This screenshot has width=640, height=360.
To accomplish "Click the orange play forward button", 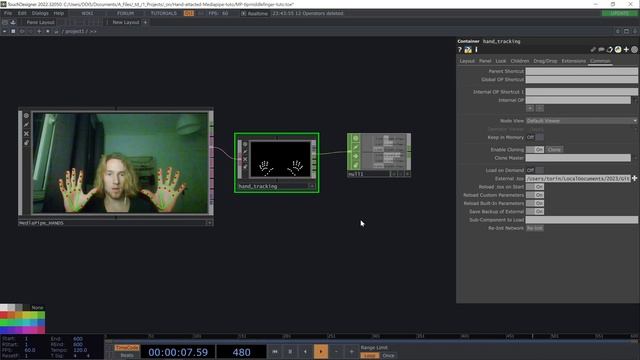I will [x=321, y=351].
